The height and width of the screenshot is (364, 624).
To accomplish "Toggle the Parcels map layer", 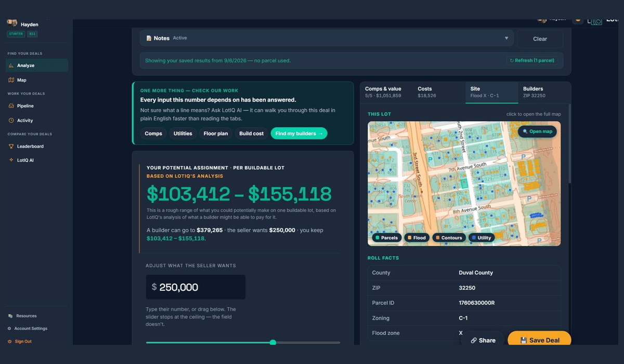I will tap(386, 238).
